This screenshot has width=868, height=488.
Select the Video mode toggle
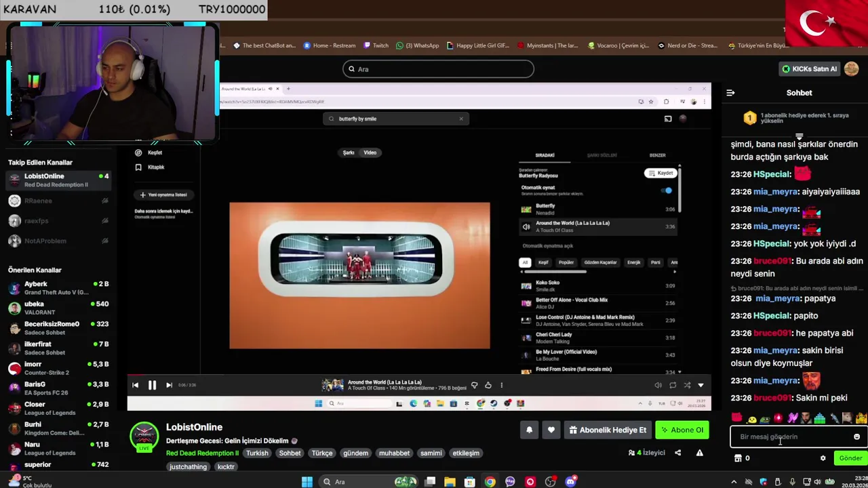[x=370, y=152]
